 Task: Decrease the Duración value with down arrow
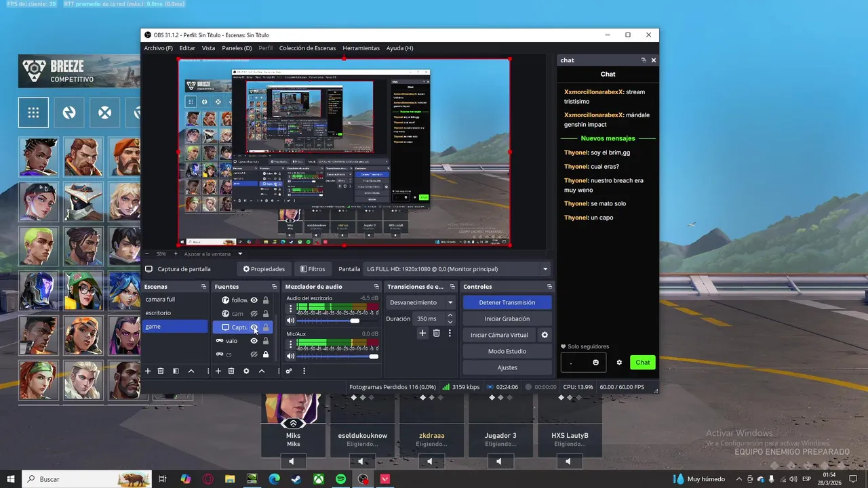[450, 321]
